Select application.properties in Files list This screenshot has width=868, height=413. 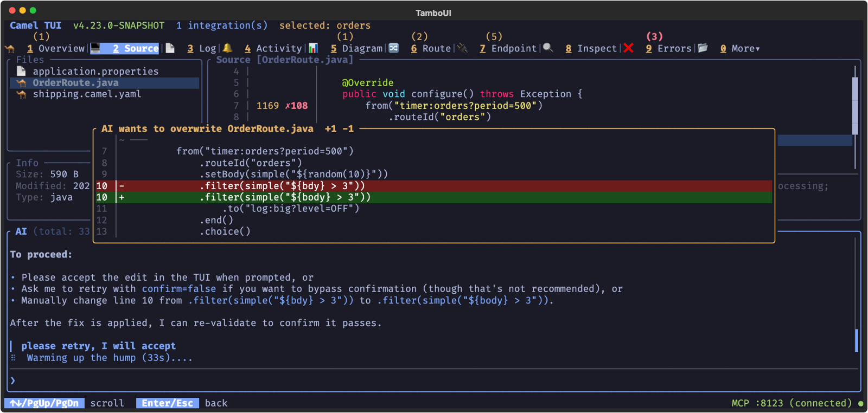(x=95, y=72)
